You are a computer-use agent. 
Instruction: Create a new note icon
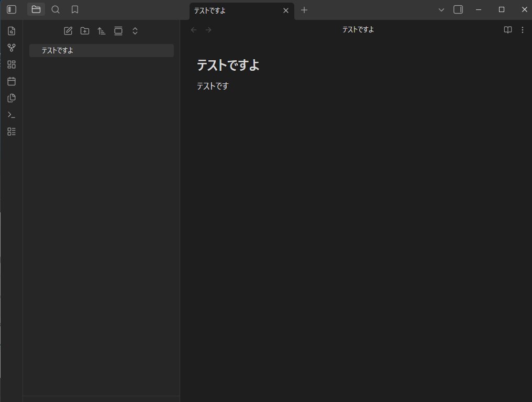pyautogui.click(x=68, y=31)
